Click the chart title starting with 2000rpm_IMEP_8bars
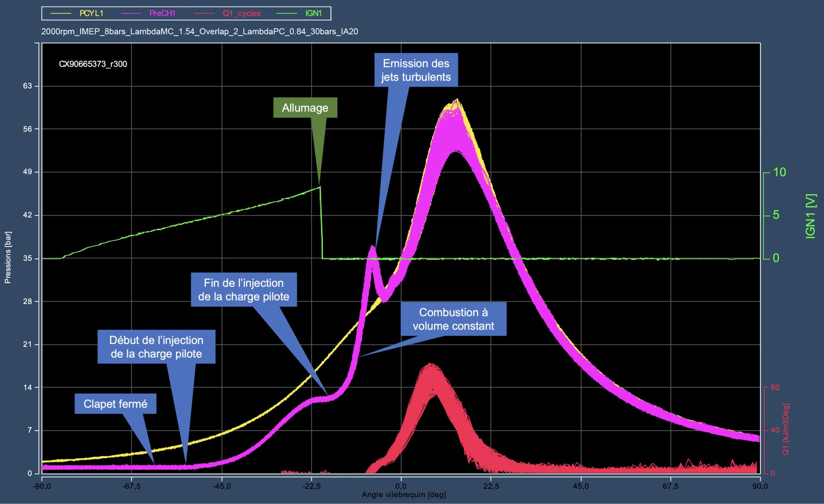Viewport: 824px width, 504px height. [199, 32]
